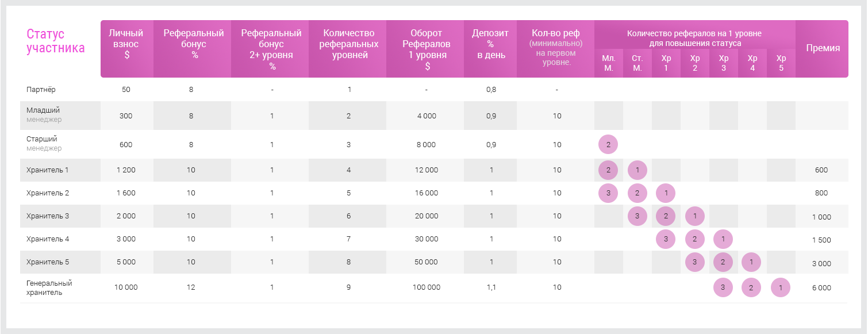Click the '1' circle badge in Хранитель 1 row
This screenshot has width=868, height=334.
coord(637,170)
